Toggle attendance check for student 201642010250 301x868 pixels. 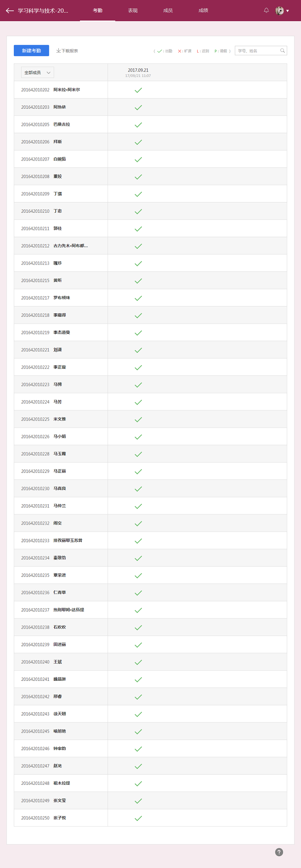(138, 818)
